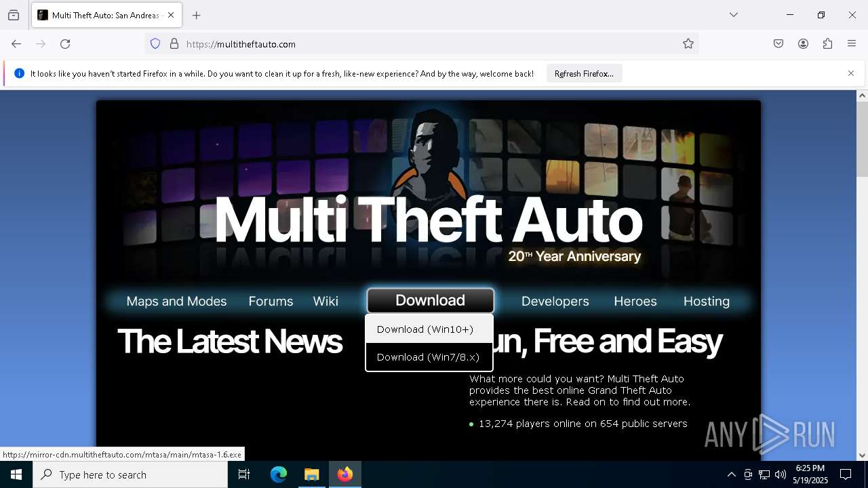The image size is (868, 488).
Task: Choose Download (Win7/8.x) option
Action: (429, 357)
